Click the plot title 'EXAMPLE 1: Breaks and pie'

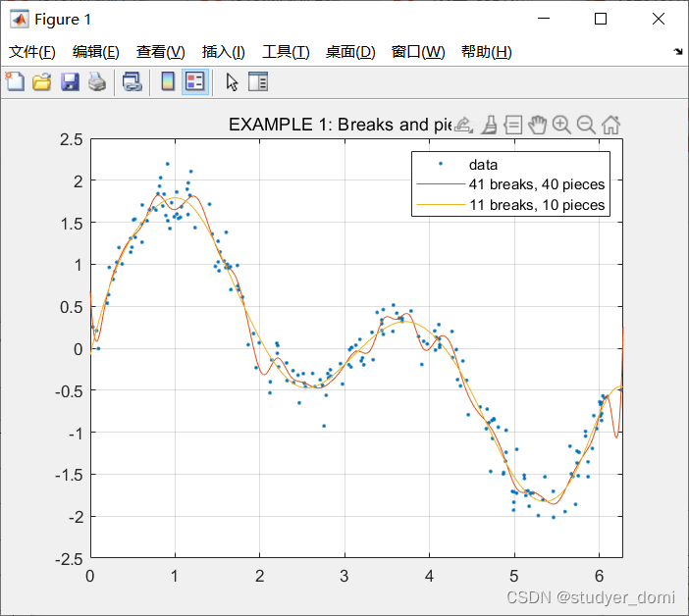pyautogui.click(x=341, y=125)
